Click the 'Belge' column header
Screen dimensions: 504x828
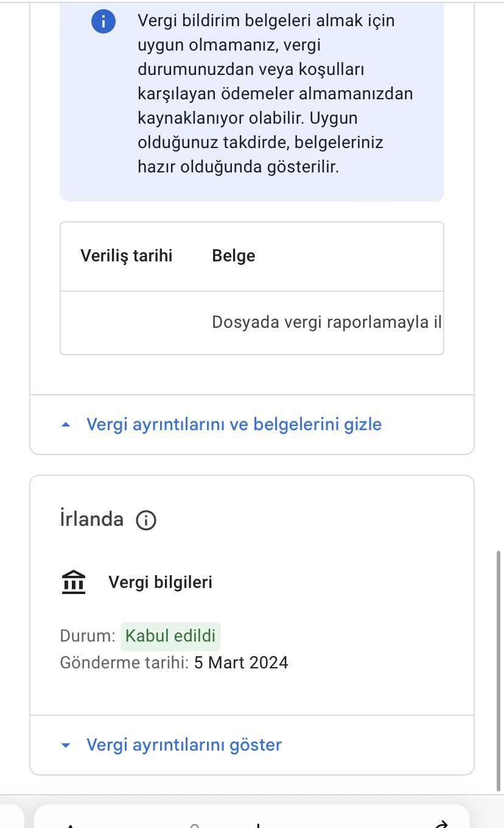[233, 256]
